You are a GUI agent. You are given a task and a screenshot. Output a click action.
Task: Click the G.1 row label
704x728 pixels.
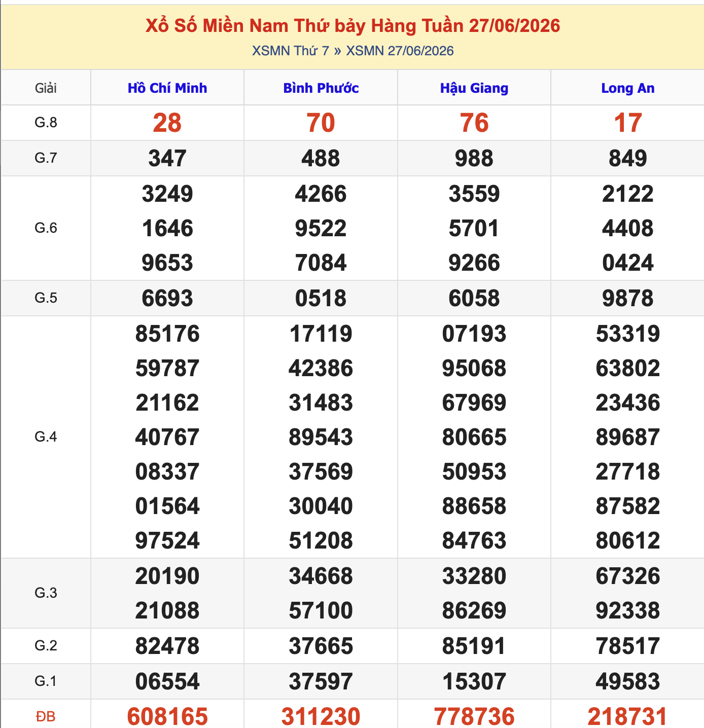tap(46, 681)
